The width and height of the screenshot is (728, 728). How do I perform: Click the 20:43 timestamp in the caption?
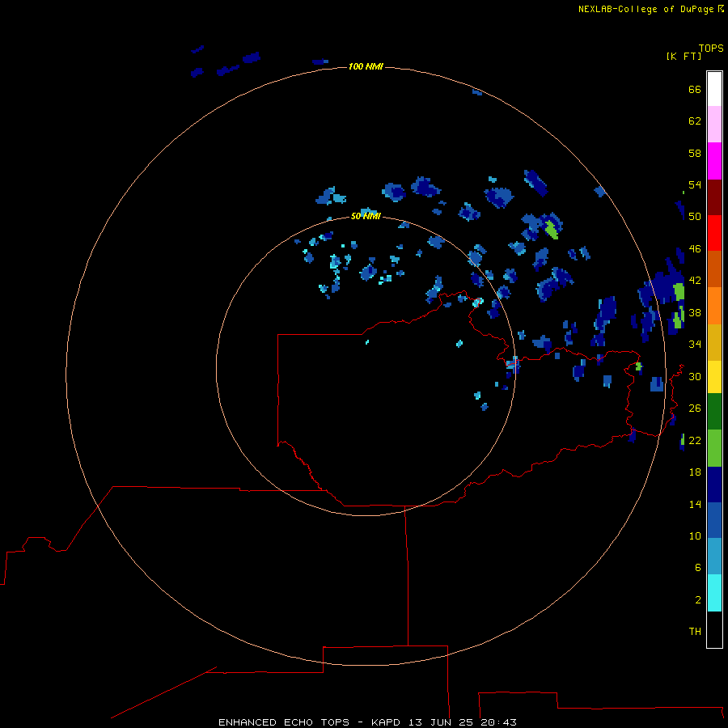pyautogui.click(x=498, y=722)
